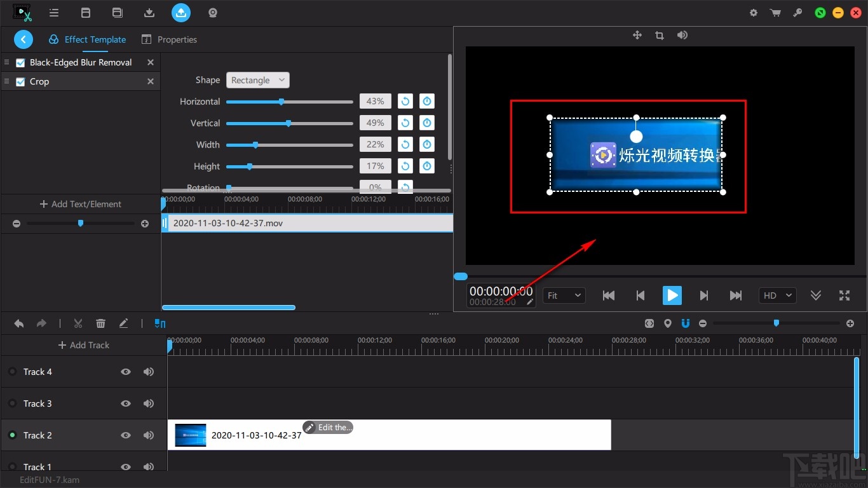
Task: Switch to the Effect Template tab
Action: coord(88,39)
